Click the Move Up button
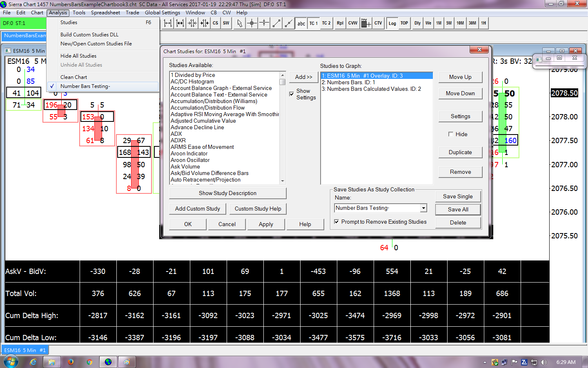The image size is (588, 368). click(x=460, y=77)
